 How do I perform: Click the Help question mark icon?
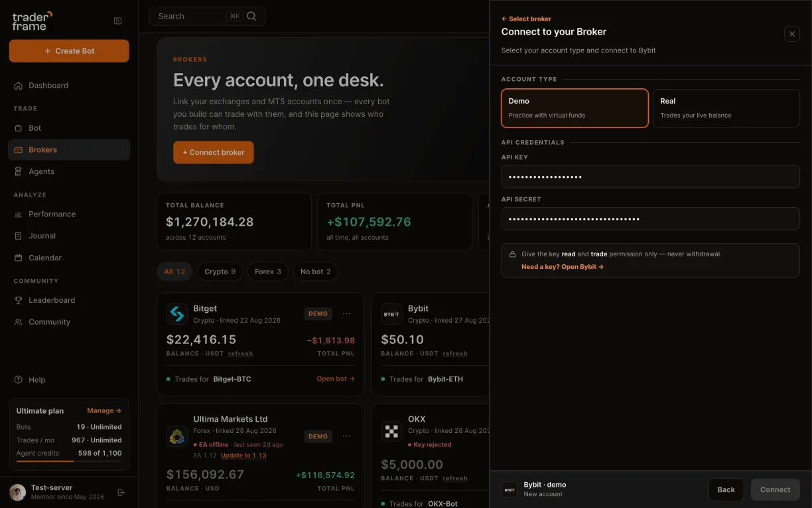pos(19,380)
